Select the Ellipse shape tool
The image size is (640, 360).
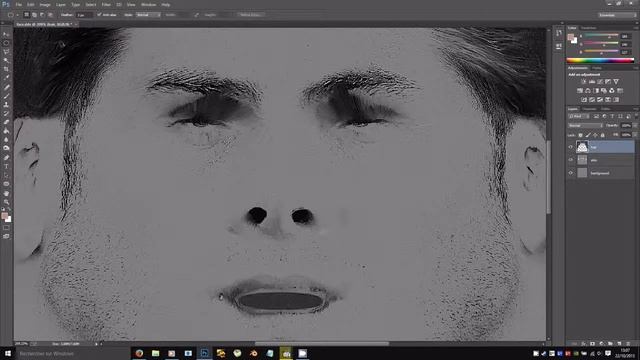tap(6, 184)
